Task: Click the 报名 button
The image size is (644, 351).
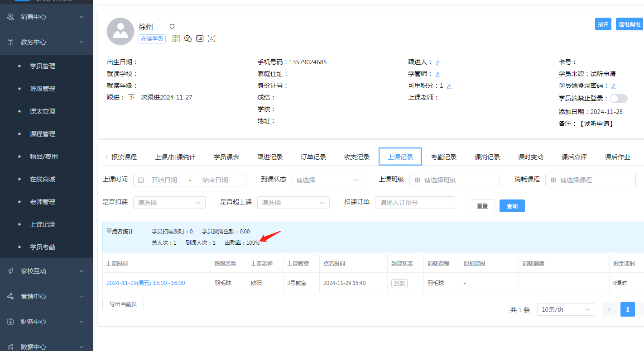Action: pos(603,24)
